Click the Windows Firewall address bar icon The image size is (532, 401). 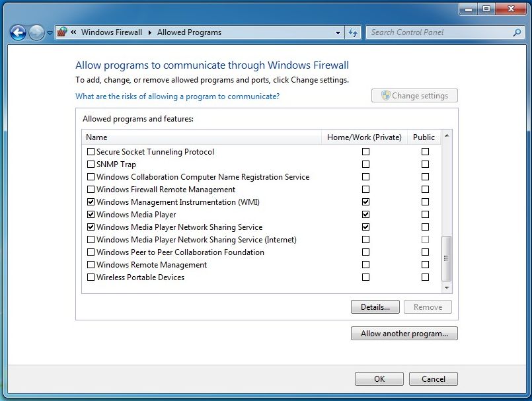62,32
